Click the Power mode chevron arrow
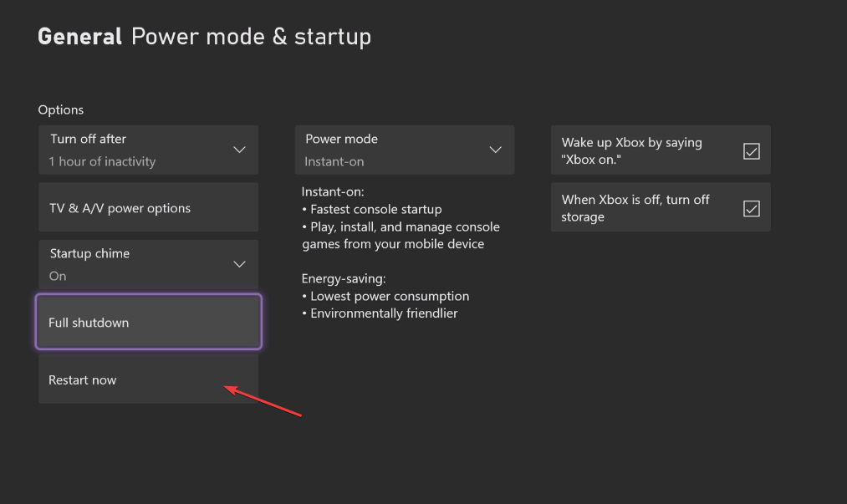The image size is (847, 504). pyautogui.click(x=495, y=150)
